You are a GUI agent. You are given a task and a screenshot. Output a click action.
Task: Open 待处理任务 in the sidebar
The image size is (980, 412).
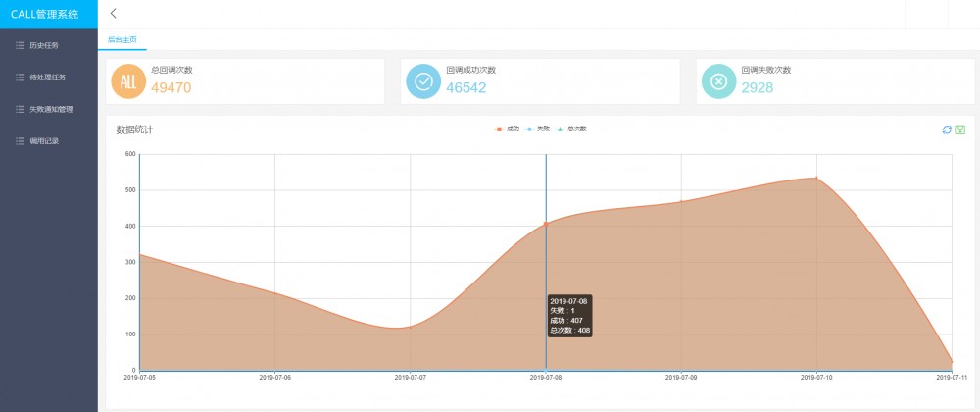(49, 77)
